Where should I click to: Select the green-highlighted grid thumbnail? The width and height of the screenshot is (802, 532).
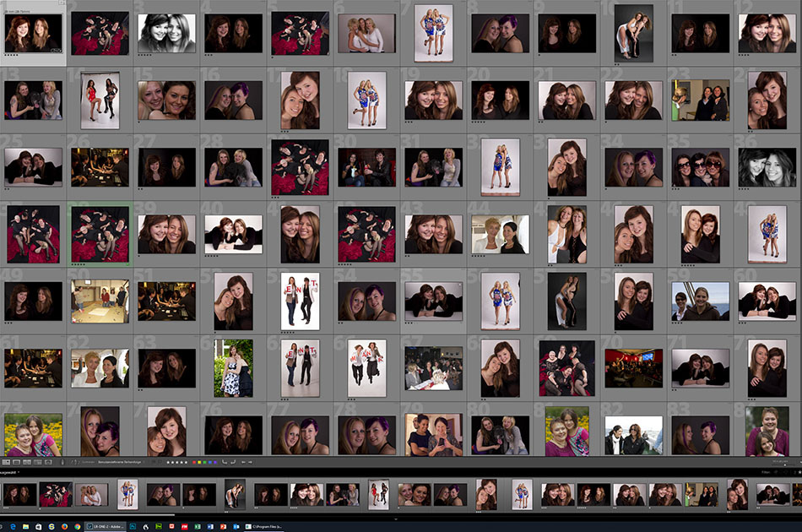coord(100,232)
